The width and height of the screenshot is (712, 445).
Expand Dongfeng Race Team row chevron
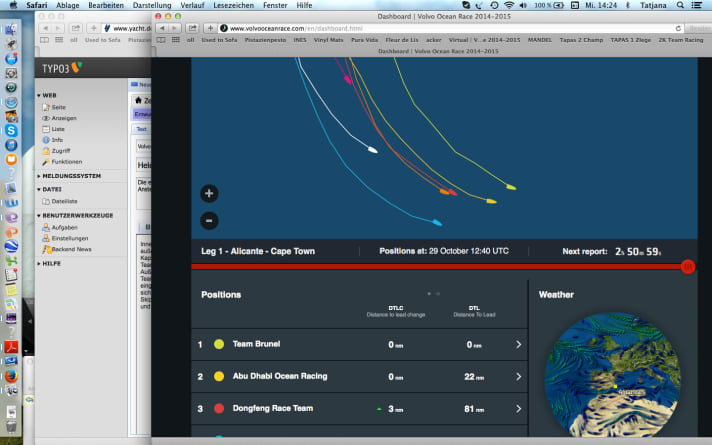[519, 409]
